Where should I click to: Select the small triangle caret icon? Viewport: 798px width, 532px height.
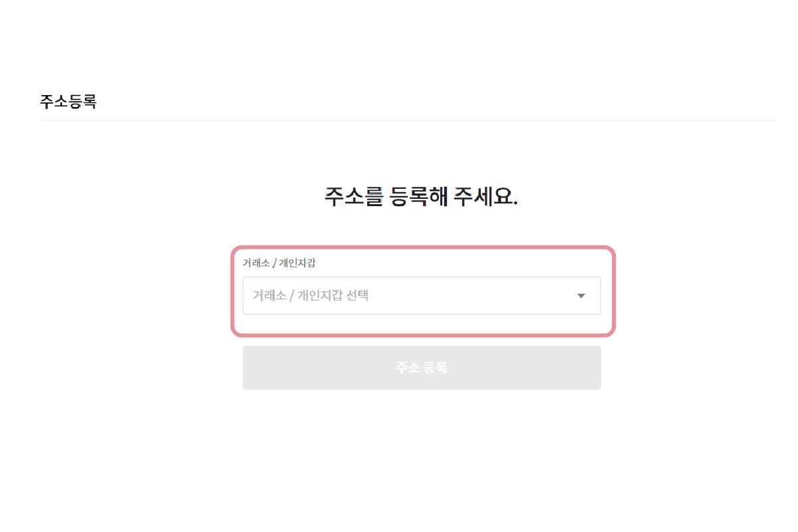click(581, 296)
